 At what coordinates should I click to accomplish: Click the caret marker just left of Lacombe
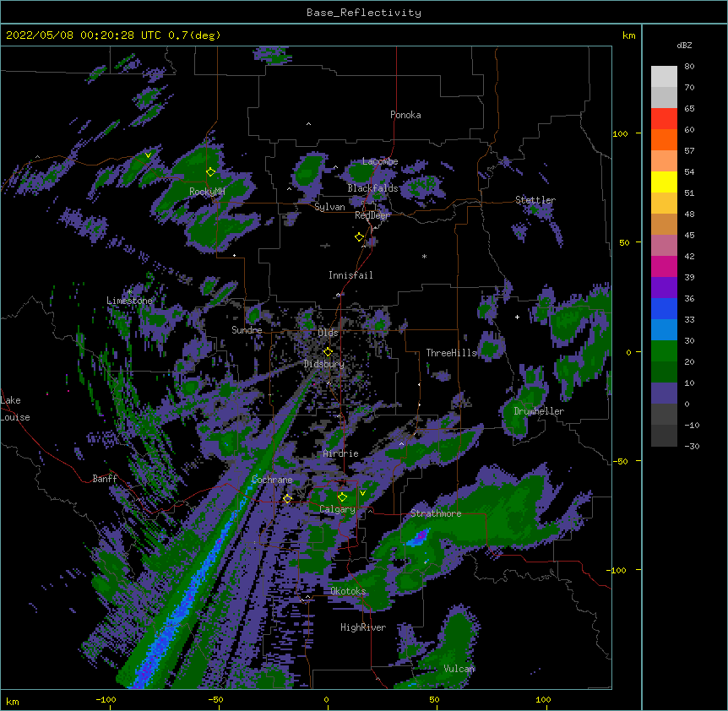pos(335,167)
